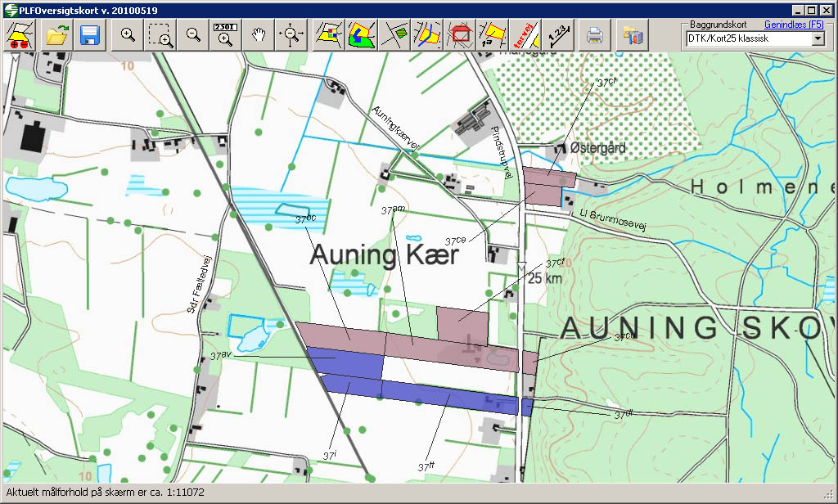Open the zoom to scale tool
838x504 pixels.
[x=225, y=35]
